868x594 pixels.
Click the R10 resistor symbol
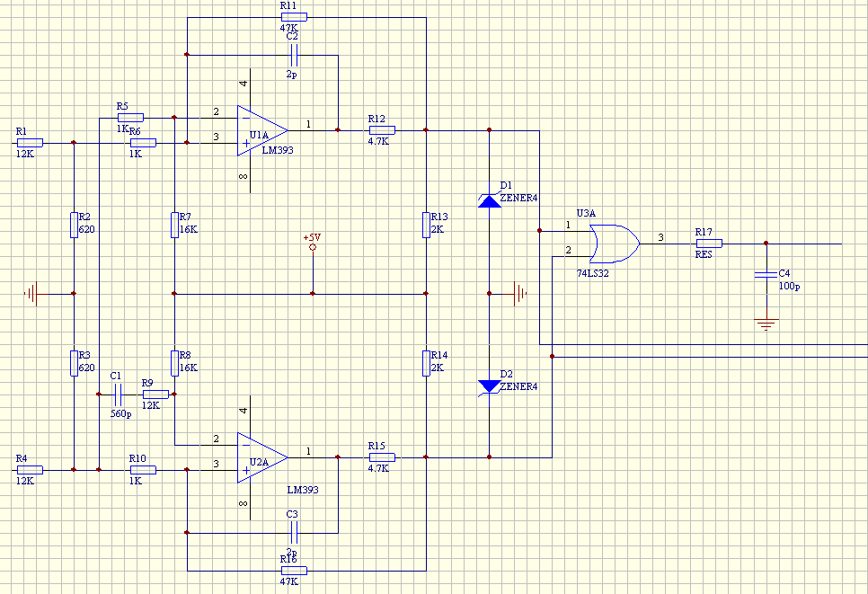[143, 469]
